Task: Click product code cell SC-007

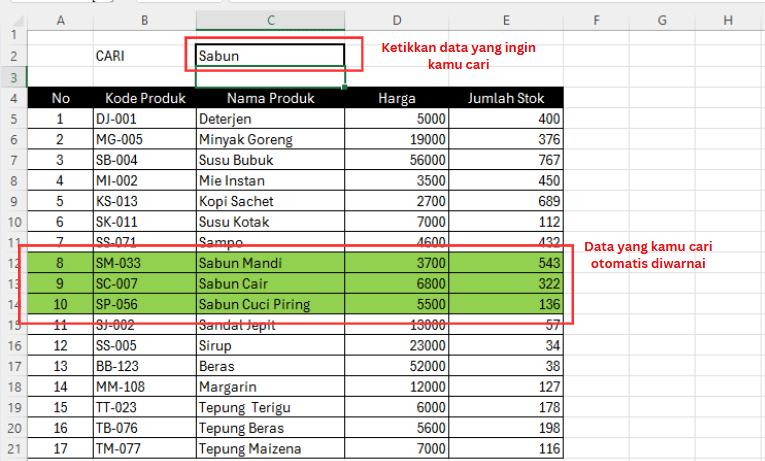Action: [x=144, y=284]
